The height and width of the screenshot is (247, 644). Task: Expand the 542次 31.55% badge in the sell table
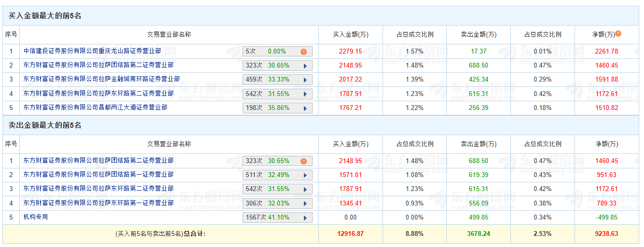pos(305,189)
